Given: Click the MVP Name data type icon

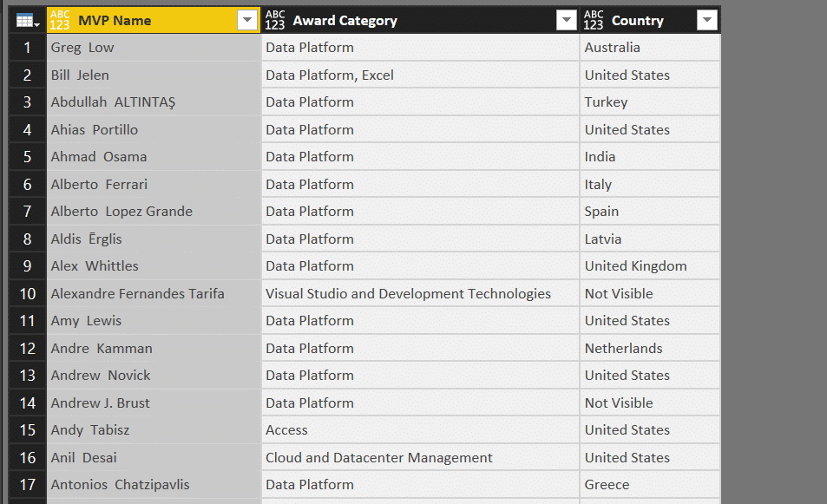Looking at the screenshot, I should (x=60, y=20).
